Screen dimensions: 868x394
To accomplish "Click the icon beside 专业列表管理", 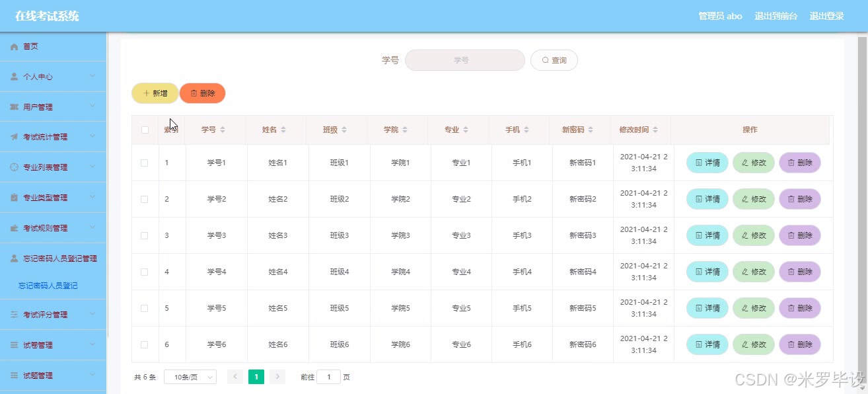I will (14, 167).
